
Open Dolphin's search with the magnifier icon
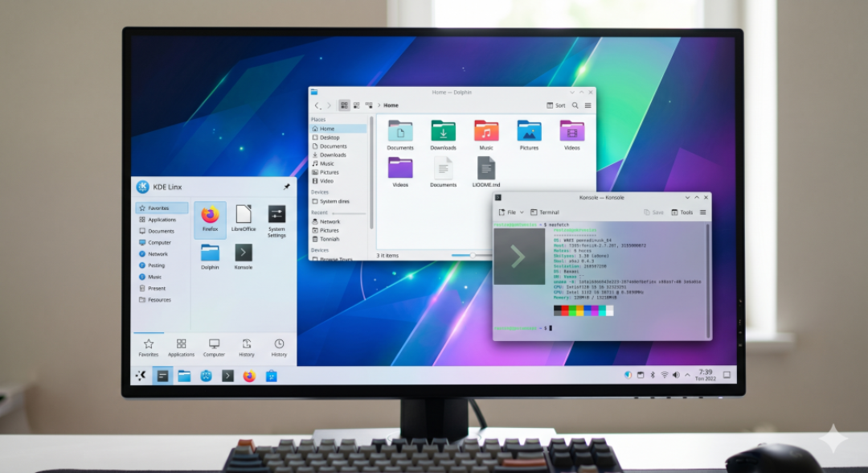pyautogui.click(x=574, y=105)
